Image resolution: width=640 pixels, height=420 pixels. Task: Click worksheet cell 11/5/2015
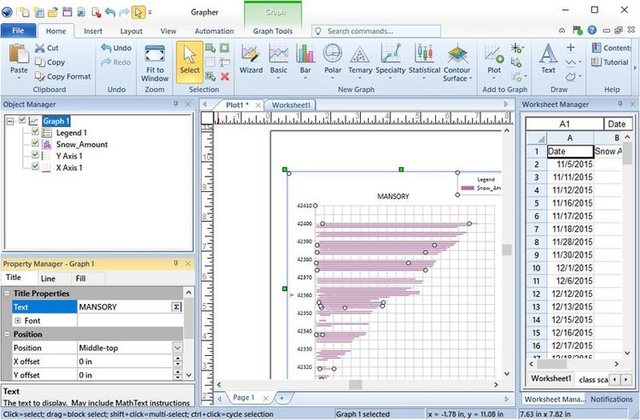(x=570, y=164)
